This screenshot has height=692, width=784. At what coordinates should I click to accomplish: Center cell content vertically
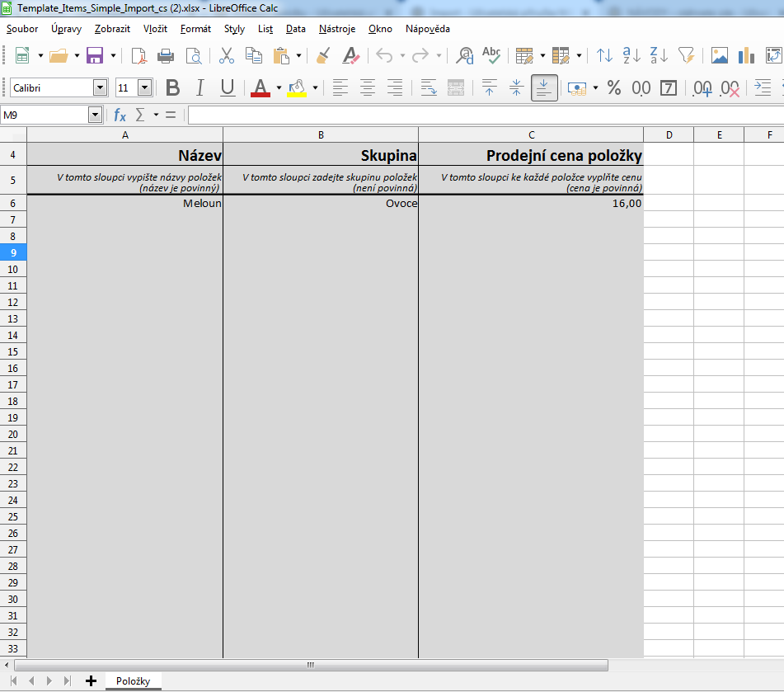(x=517, y=88)
